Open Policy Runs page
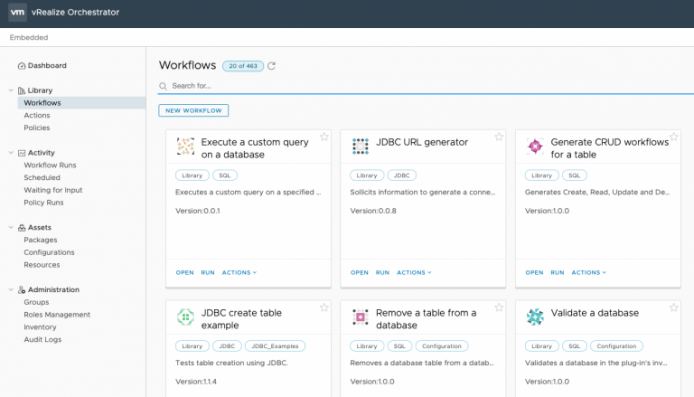Image resolution: width=694 pixels, height=397 pixels. (43, 202)
